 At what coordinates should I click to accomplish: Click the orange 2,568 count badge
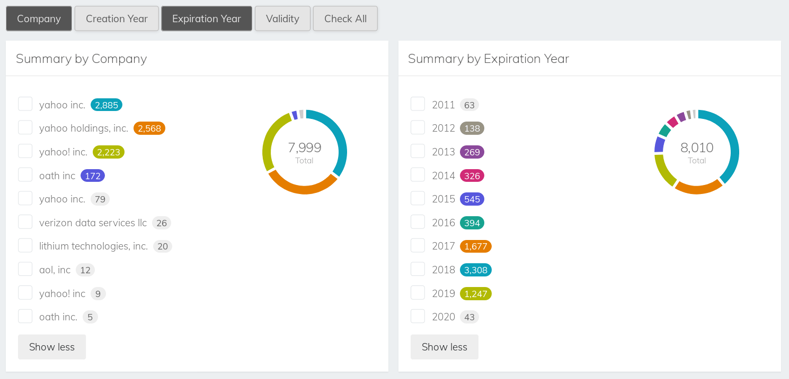[x=149, y=128]
